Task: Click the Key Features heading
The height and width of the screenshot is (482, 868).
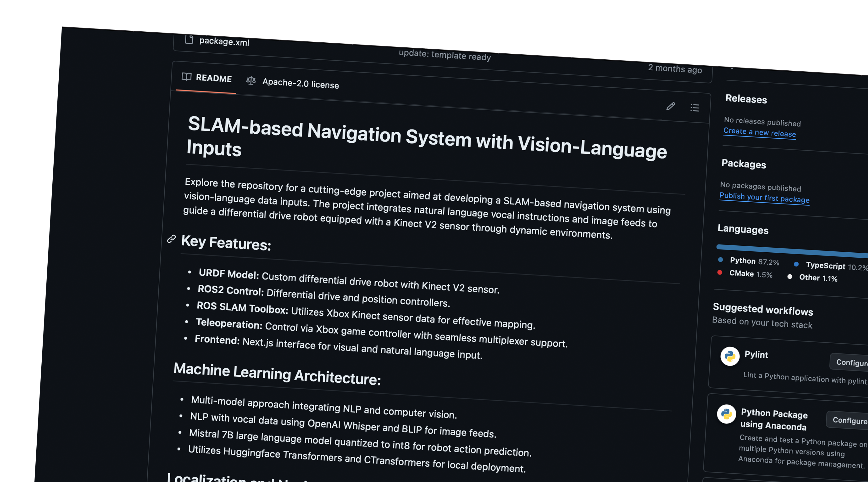Action: [x=226, y=243]
